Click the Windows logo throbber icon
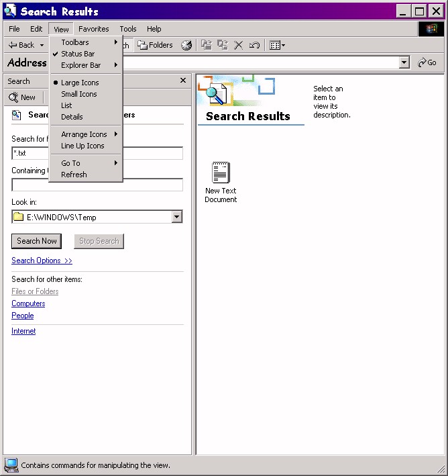Viewport: 448px width, 476px height. coord(431,29)
